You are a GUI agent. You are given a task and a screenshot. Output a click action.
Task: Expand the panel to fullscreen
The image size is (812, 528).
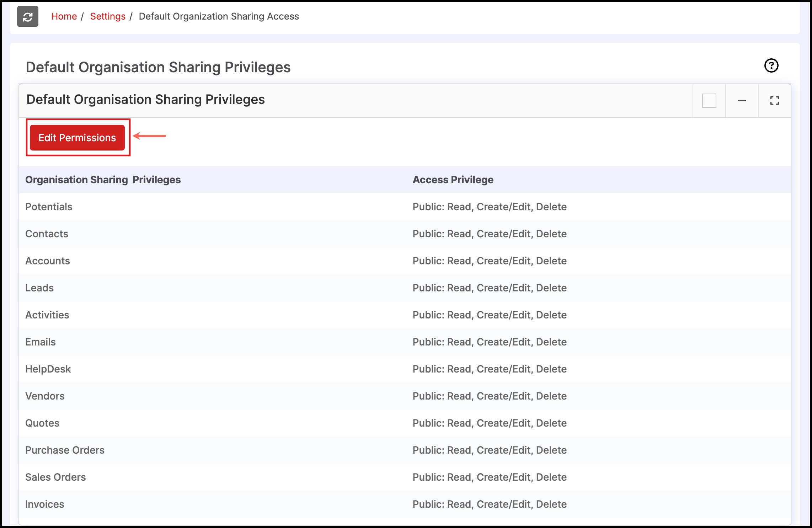click(774, 101)
